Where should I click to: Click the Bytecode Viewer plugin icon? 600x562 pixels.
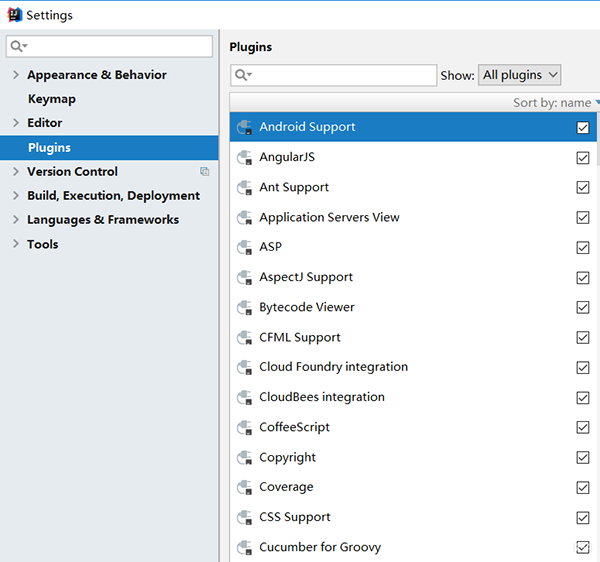point(245,308)
